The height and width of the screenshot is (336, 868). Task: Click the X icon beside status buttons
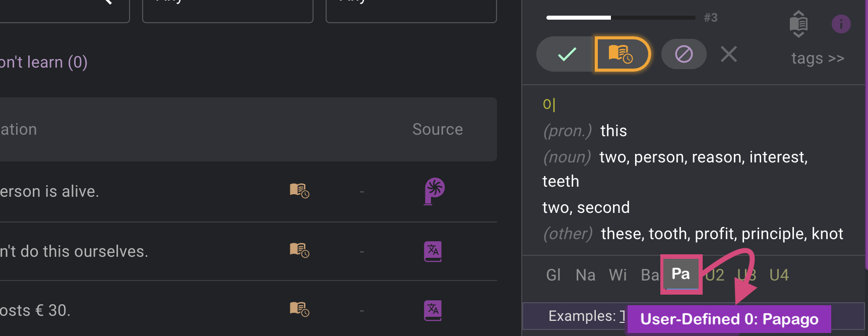[x=728, y=54]
